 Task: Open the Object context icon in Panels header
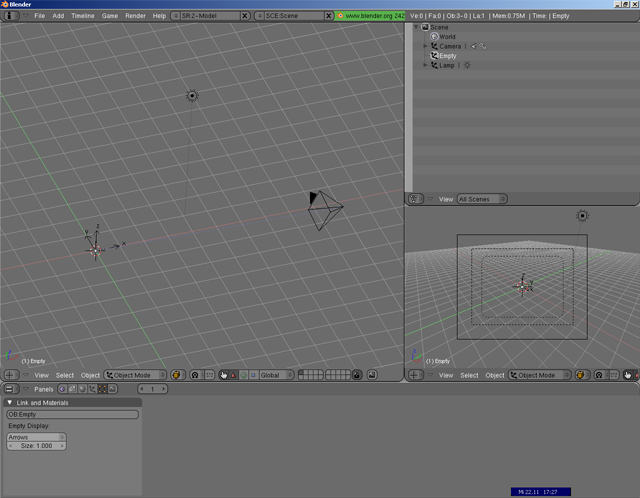coord(92,389)
